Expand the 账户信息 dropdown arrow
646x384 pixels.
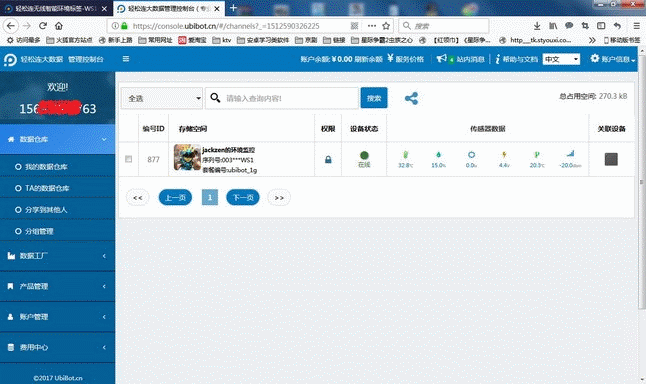[x=633, y=60]
